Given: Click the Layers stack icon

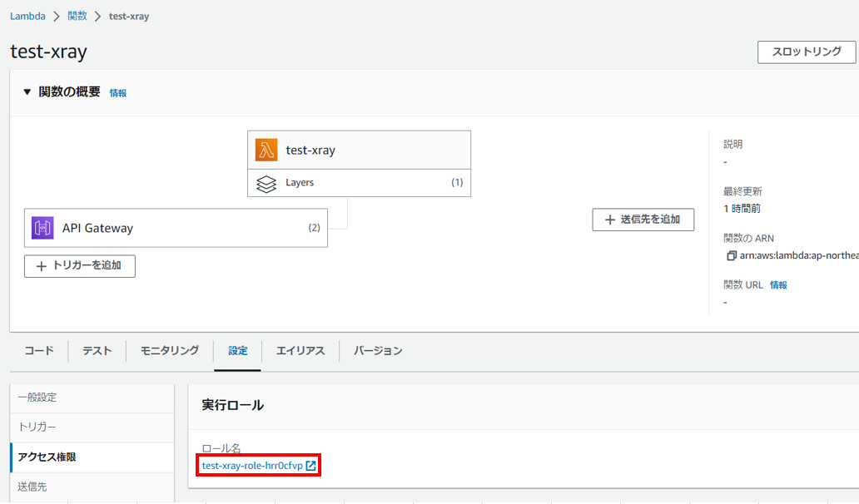Looking at the screenshot, I should pos(266,183).
